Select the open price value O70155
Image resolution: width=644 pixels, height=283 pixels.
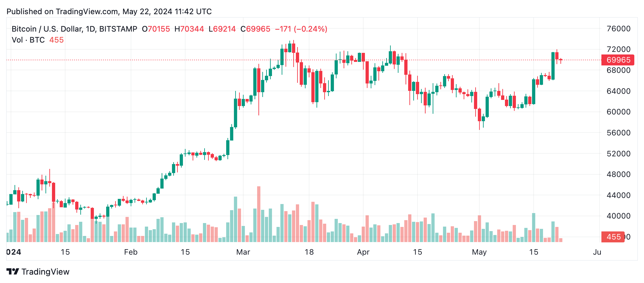tap(156, 29)
